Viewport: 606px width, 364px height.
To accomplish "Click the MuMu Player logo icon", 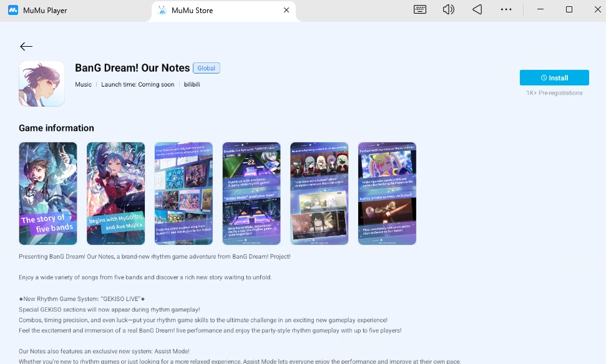I will [x=13, y=10].
